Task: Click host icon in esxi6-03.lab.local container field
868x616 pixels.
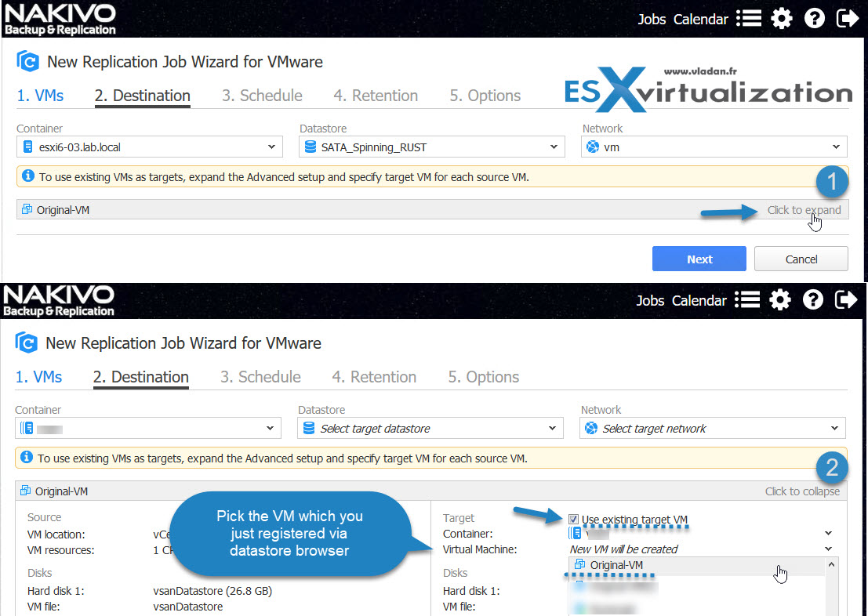Action: (27, 147)
